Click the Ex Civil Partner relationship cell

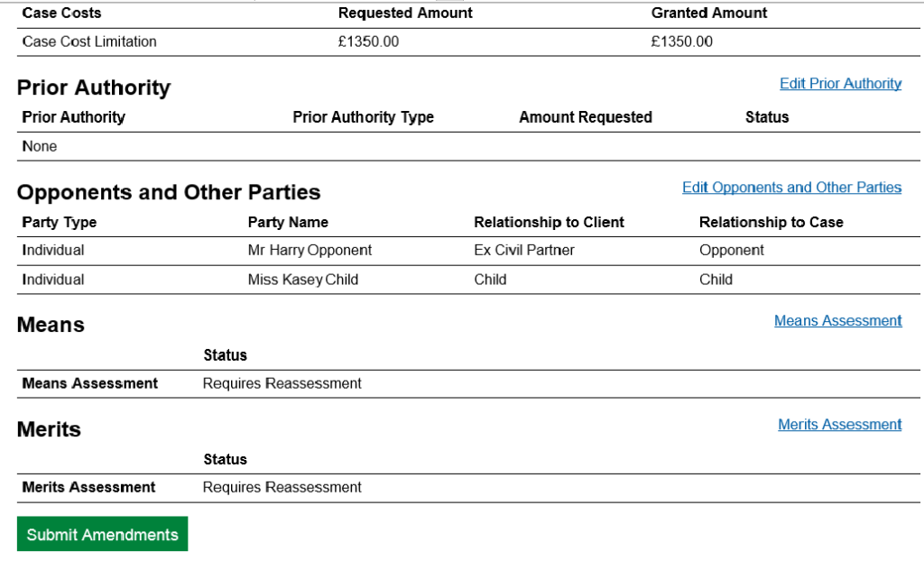point(523,251)
